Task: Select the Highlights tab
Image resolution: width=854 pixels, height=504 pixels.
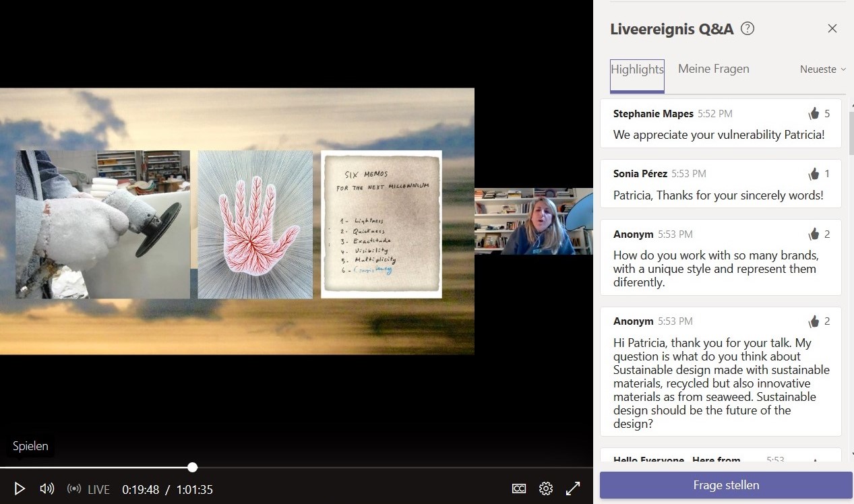Action: click(x=637, y=69)
